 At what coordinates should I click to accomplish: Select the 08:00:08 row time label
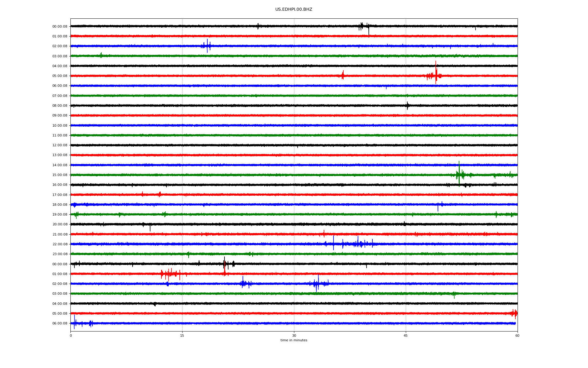point(60,106)
